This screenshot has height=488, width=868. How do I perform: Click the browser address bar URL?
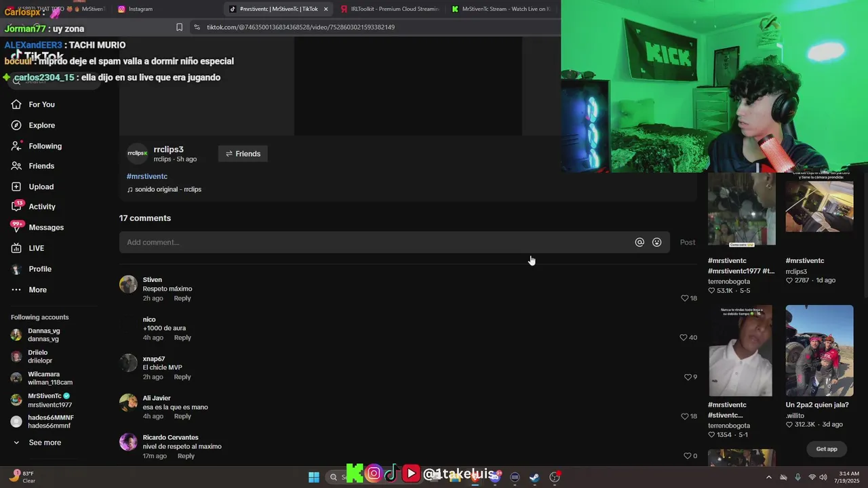[x=300, y=27]
